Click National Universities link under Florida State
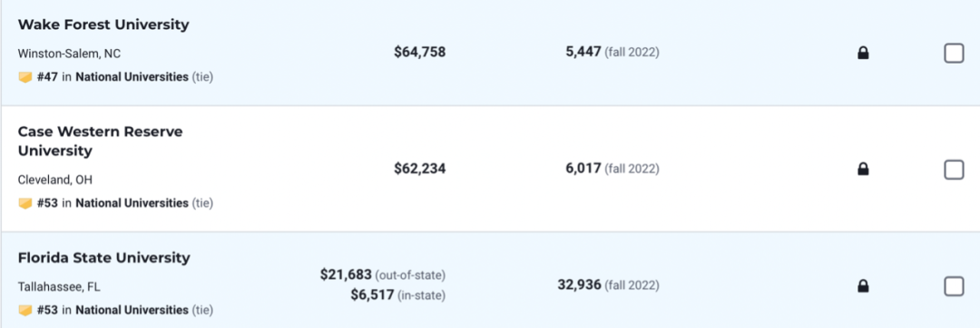This screenshot has width=980, height=328. [x=132, y=310]
